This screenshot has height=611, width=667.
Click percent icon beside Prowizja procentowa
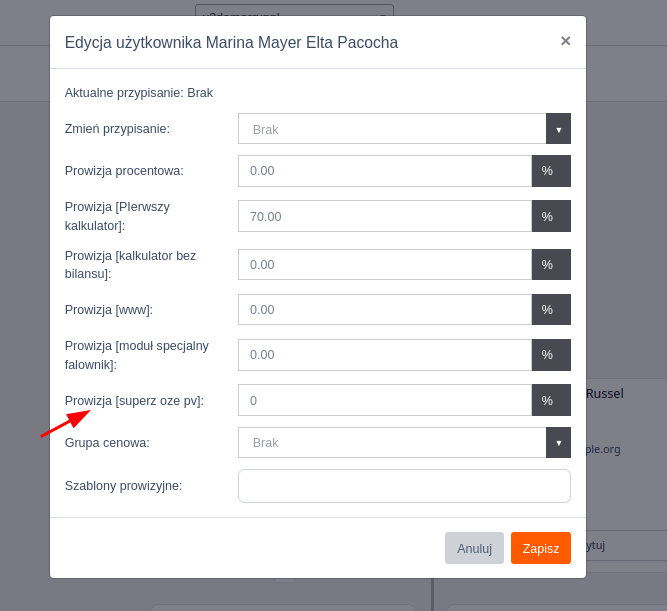tap(551, 171)
